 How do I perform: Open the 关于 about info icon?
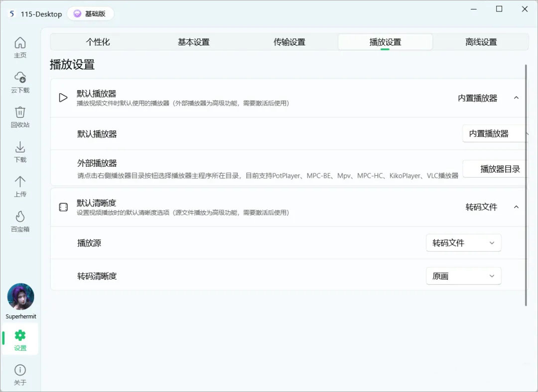pos(20,370)
